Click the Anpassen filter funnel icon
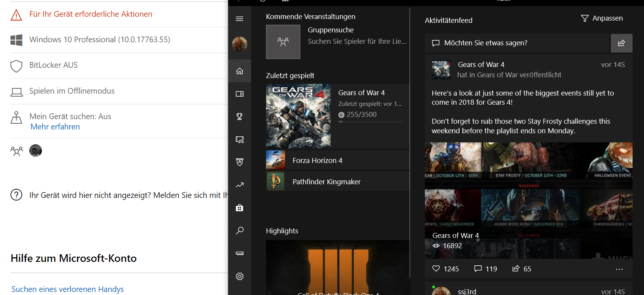This screenshot has height=295, width=644. click(x=585, y=18)
